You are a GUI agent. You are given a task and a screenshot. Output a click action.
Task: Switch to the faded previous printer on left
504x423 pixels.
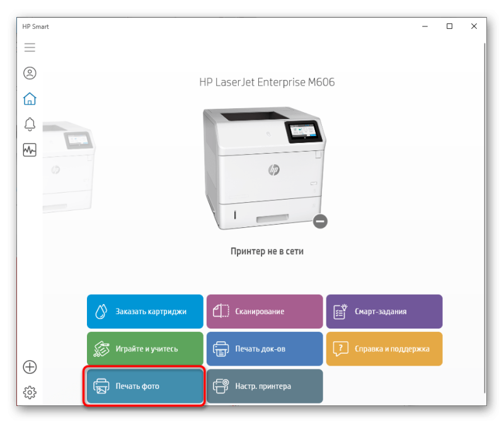point(69,167)
